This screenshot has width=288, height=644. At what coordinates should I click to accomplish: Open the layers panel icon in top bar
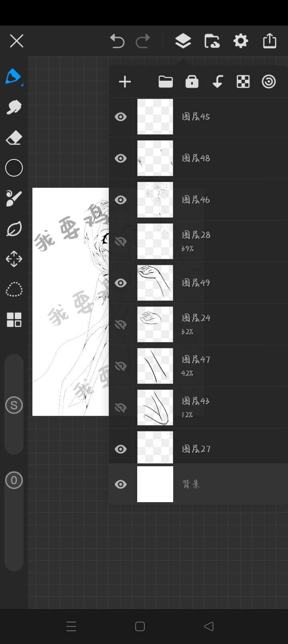pos(183,41)
